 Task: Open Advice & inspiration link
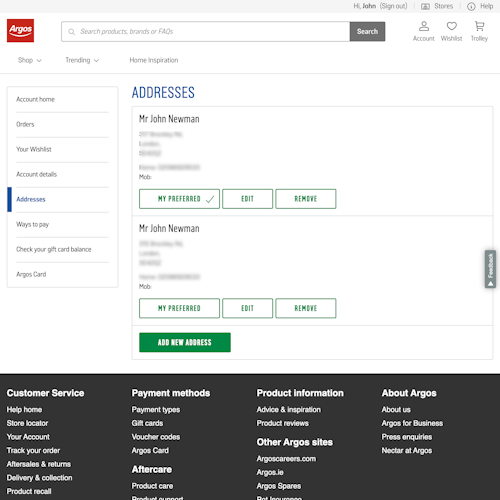[289, 410]
